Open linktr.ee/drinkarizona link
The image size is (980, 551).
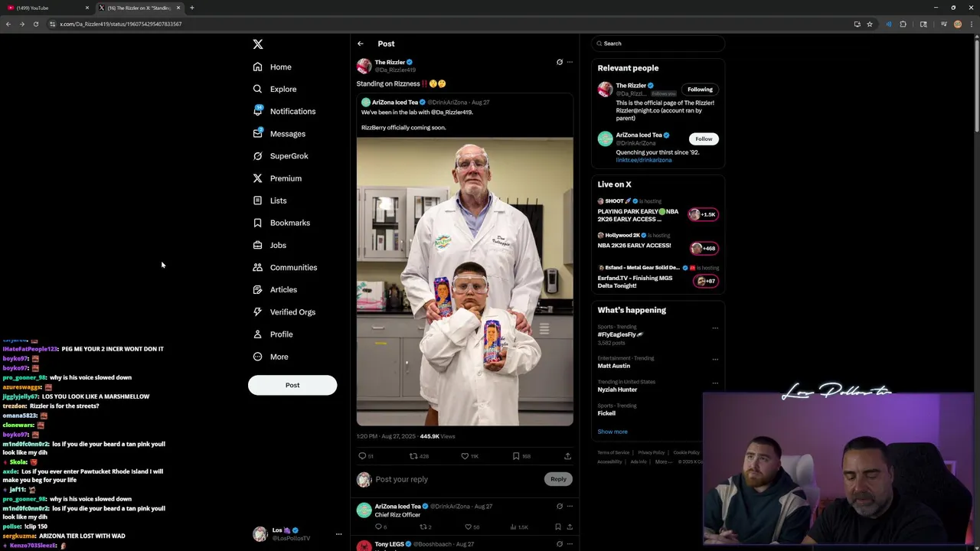tap(644, 160)
